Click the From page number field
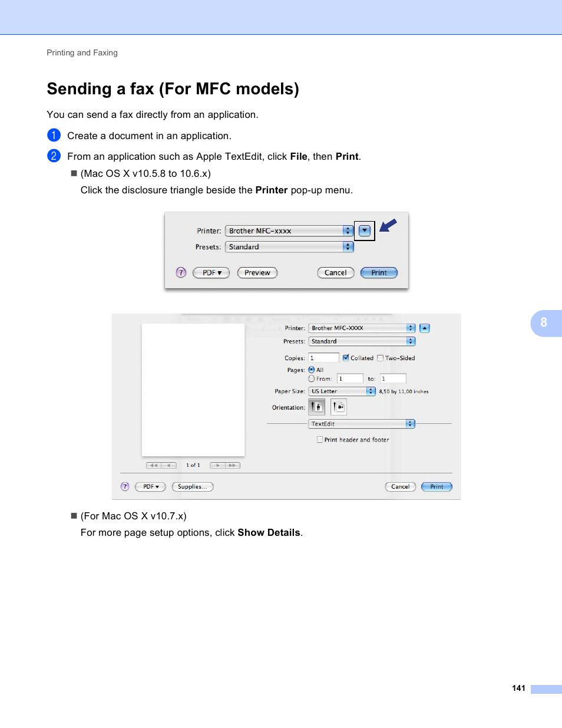 pos(351,378)
